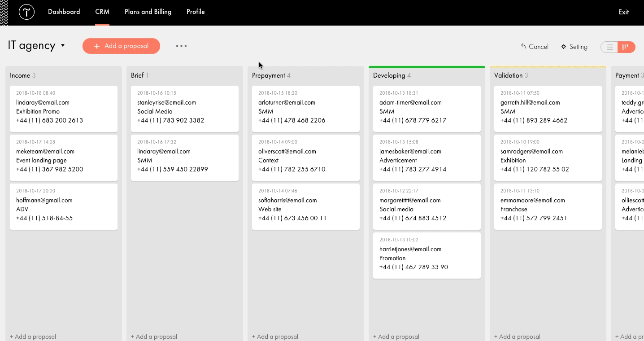
Task: Open the harrietjones Promotion card in Developing
Action: coord(426,255)
